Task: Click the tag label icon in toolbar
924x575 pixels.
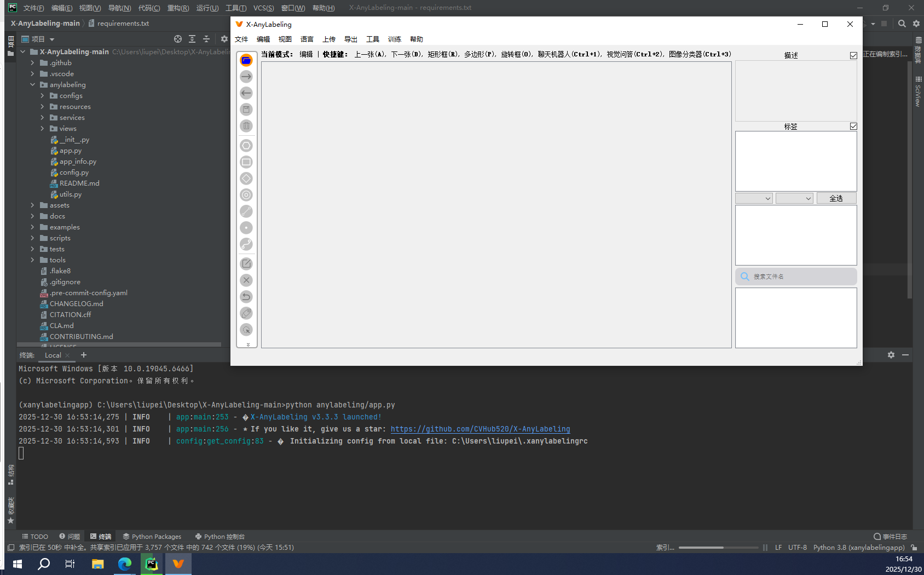Action: click(246, 313)
